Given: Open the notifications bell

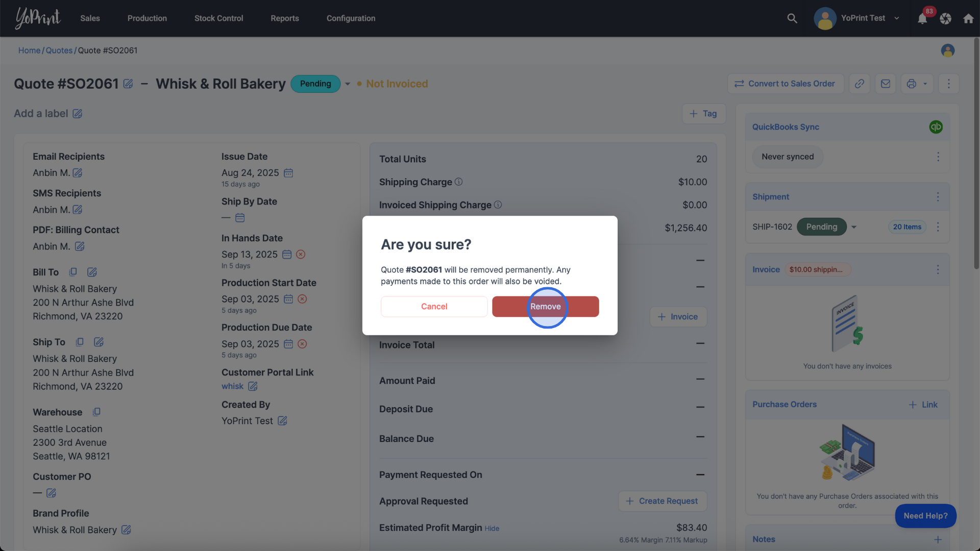Looking at the screenshot, I should [x=922, y=19].
